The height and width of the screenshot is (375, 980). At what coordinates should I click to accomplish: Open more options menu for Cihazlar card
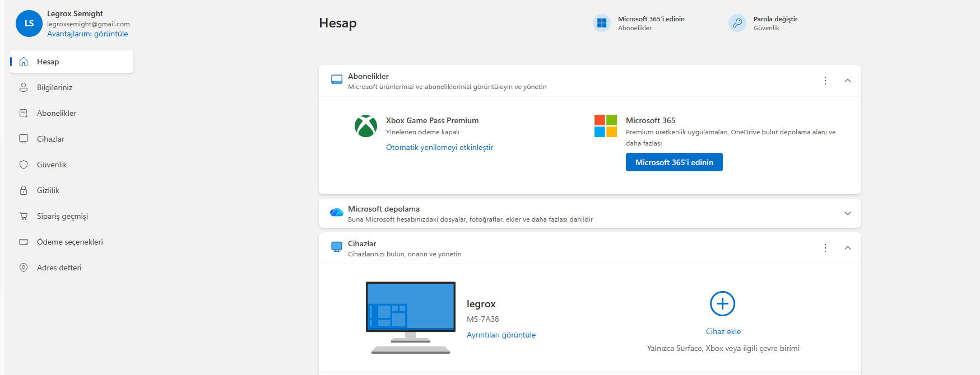click(825, 248)
